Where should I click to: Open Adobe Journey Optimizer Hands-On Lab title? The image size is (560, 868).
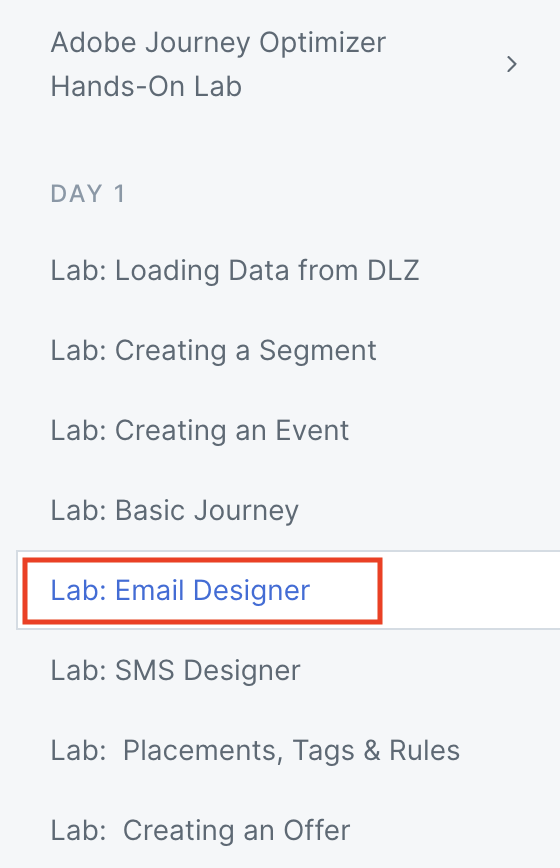click(x=218, y=64)
